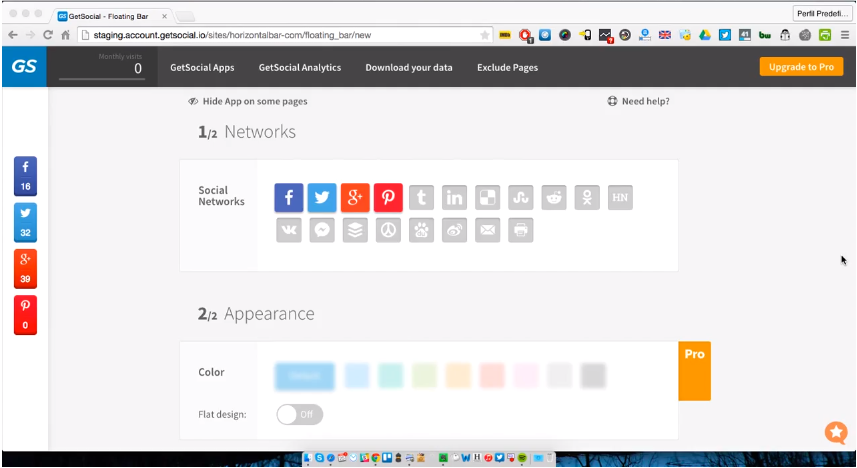The image size is (857, 468).
Task: Go back using browser back arrow
Action: click(x=13, y=35)
